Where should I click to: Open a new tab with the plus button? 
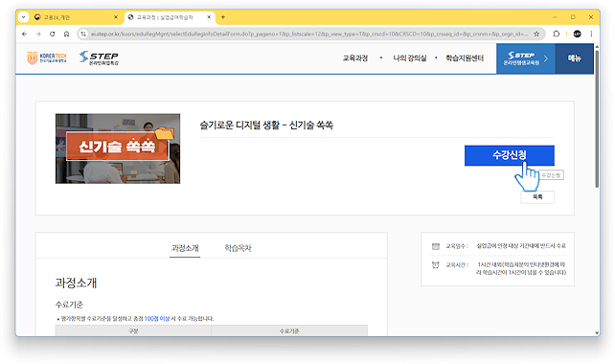tap(223, 17)
